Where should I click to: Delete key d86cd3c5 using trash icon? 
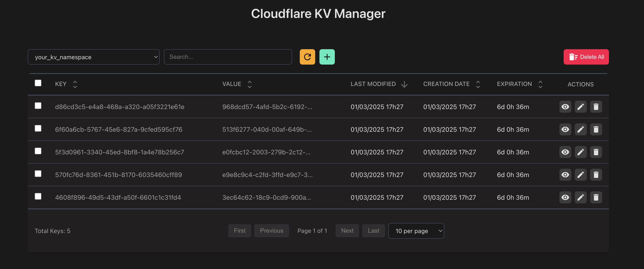coord(596,107)
